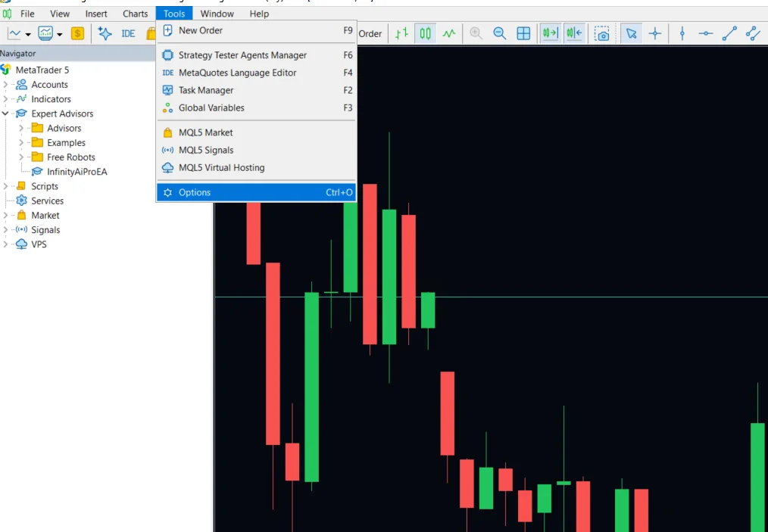Open the Charts menu
The height and width of the screenshot is (532, 768).
pyautogui.click(x=135, y=14)
